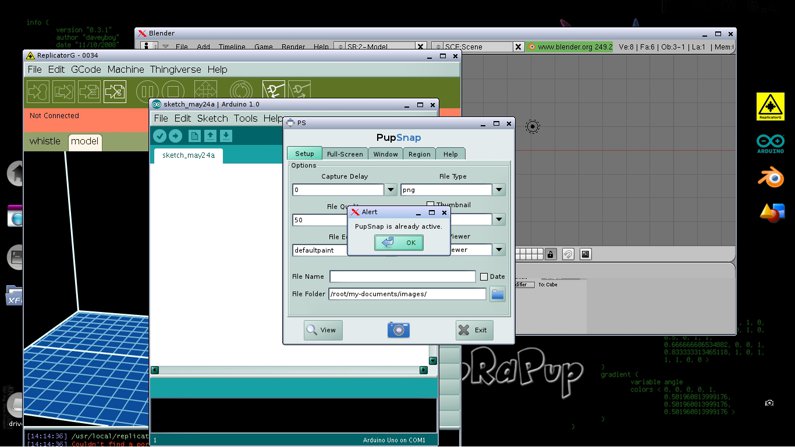
Task: Click Blender layer grid buttons
Action: pyautogui.click(x=529, y=254)
